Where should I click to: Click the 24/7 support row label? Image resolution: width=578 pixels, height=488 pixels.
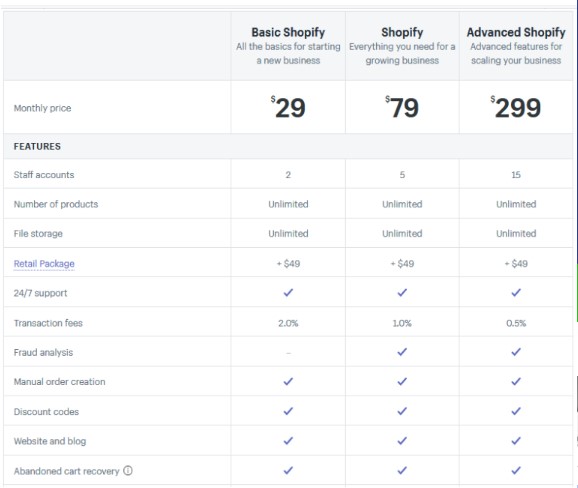point(41,293)
